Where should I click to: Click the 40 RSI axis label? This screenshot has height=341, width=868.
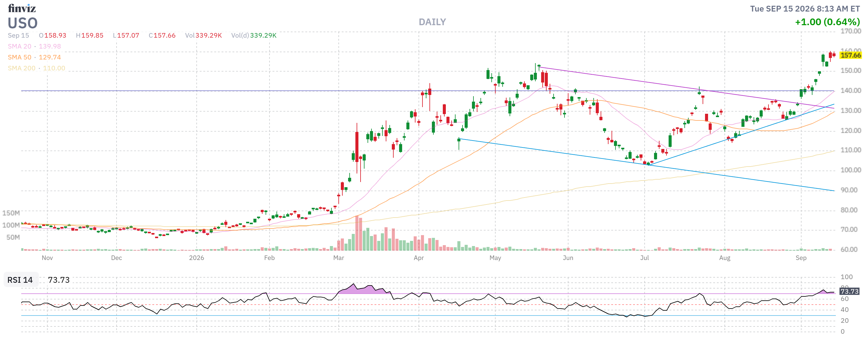point(845,310)
